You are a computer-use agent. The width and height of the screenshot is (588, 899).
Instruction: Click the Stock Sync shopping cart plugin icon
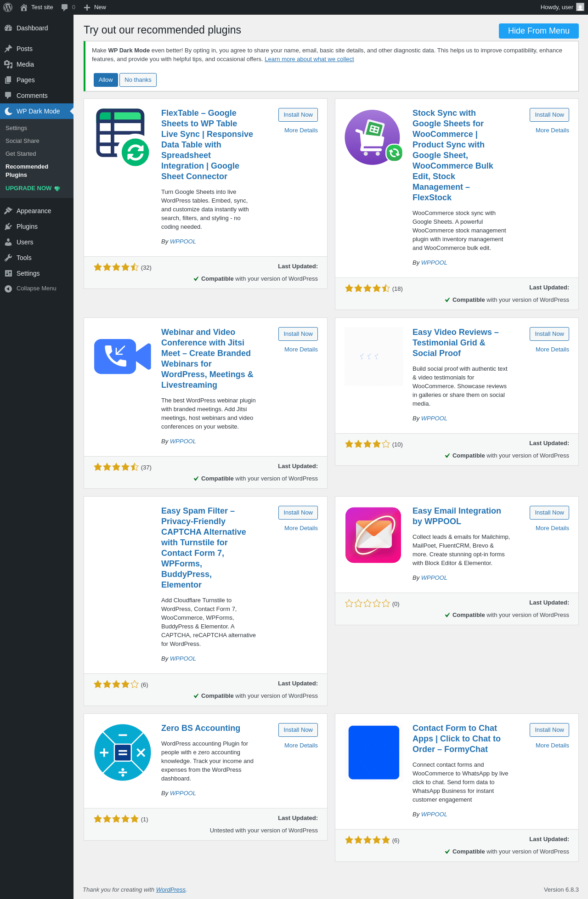click(373, 137)
